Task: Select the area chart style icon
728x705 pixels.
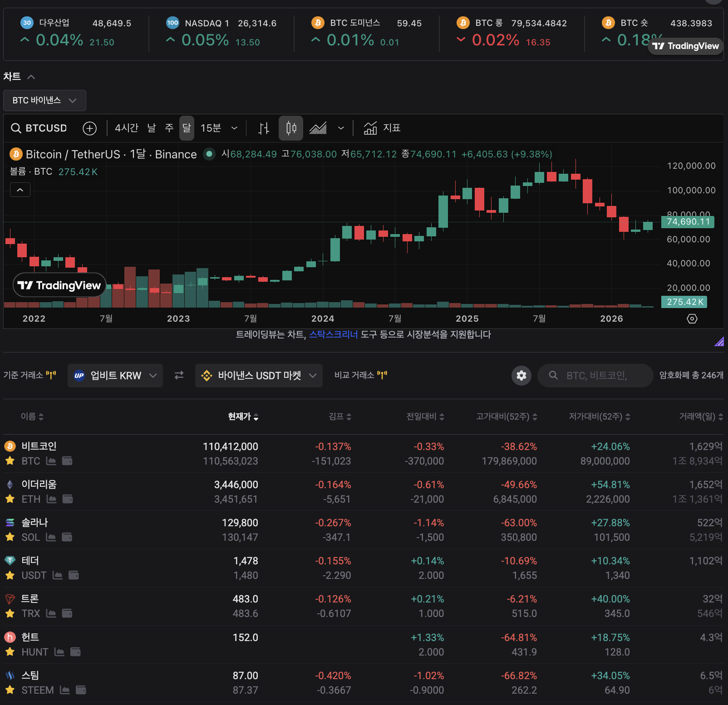Action: coord(318,128)
